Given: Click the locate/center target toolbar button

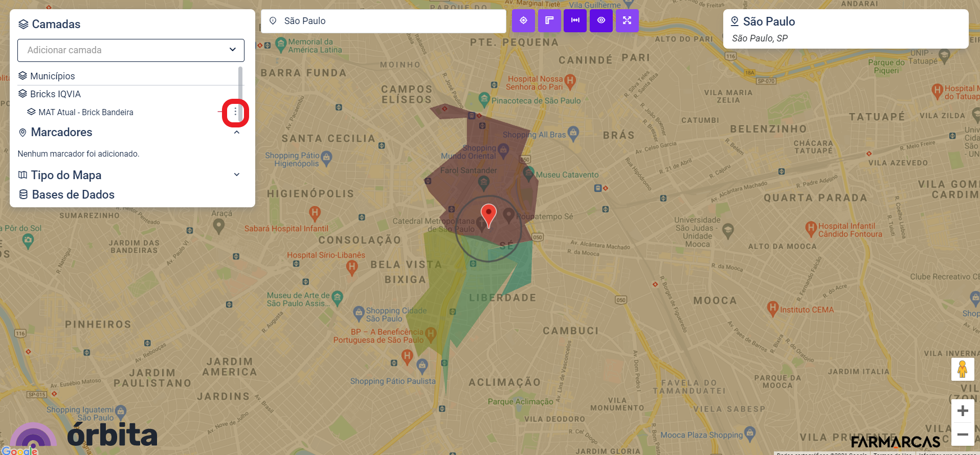Looking at the screenshot, I should pyautogui.click(x=523, y=20).
